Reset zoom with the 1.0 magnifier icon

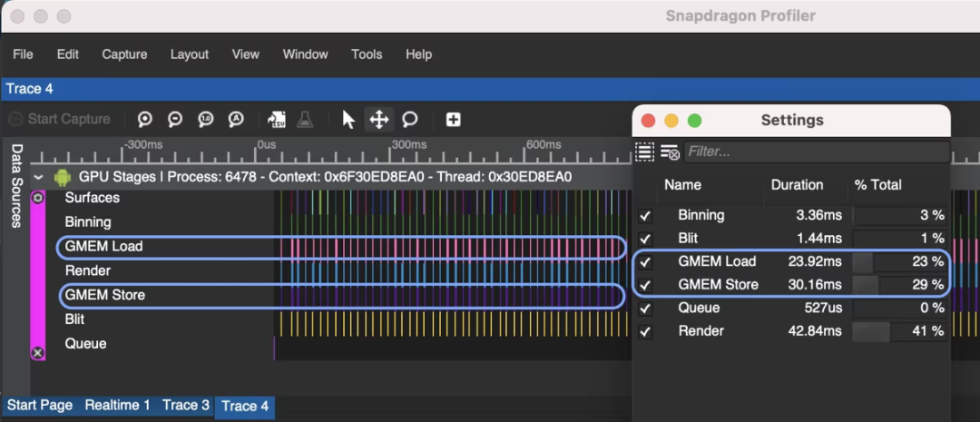point(206,119)
